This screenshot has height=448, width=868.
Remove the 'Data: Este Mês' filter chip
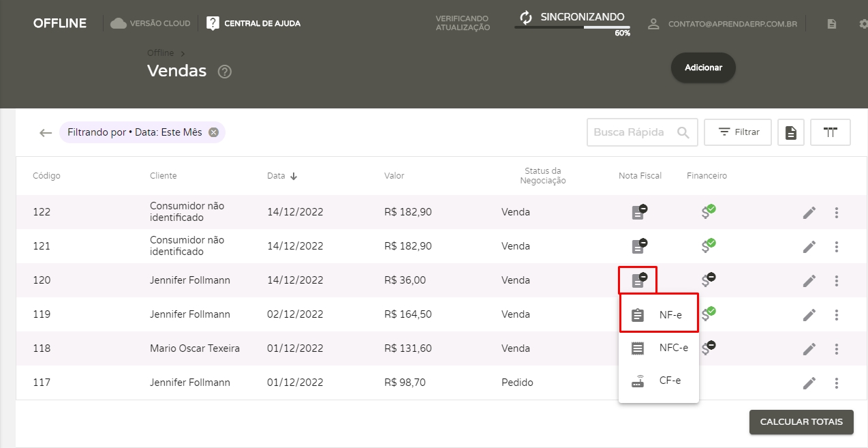click(213, 132)
